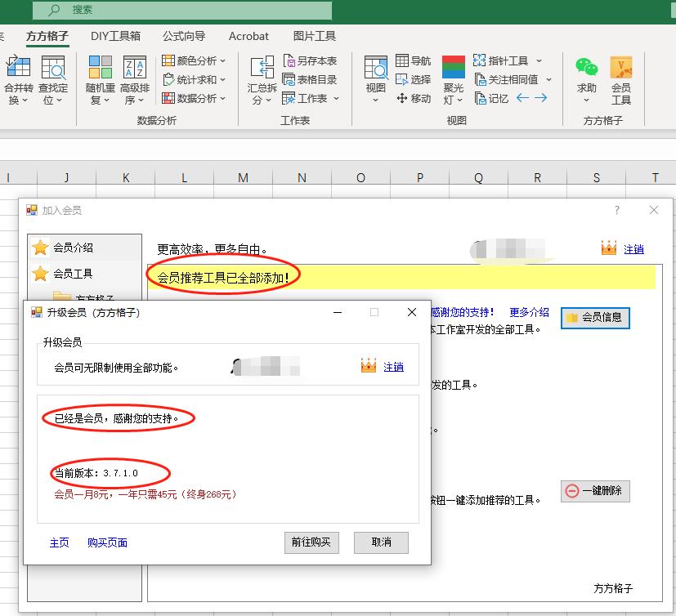
Task: Select 会员介绍 in the sidebar
Action: pyautogui.click(x=84, y=248)
